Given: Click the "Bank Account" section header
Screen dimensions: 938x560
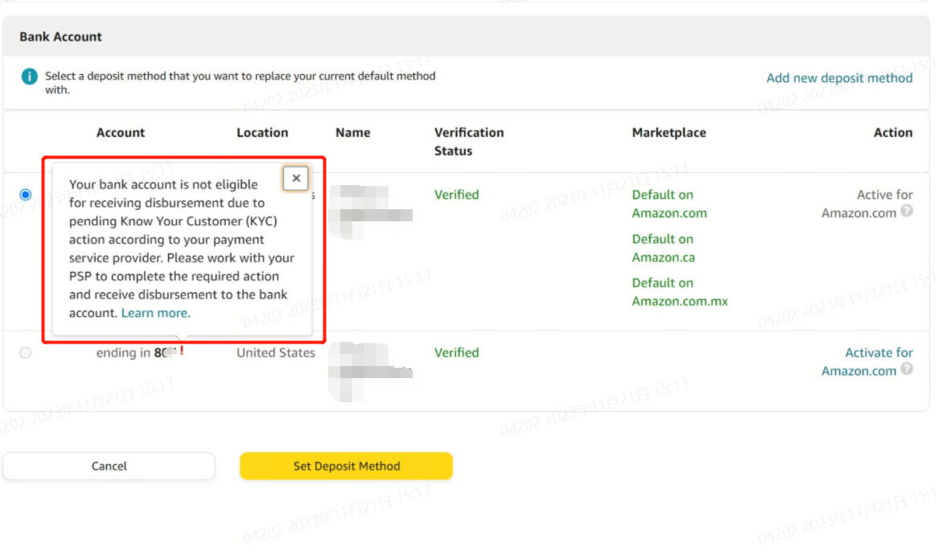Looking at the screenshot, I should pos(60,36).
